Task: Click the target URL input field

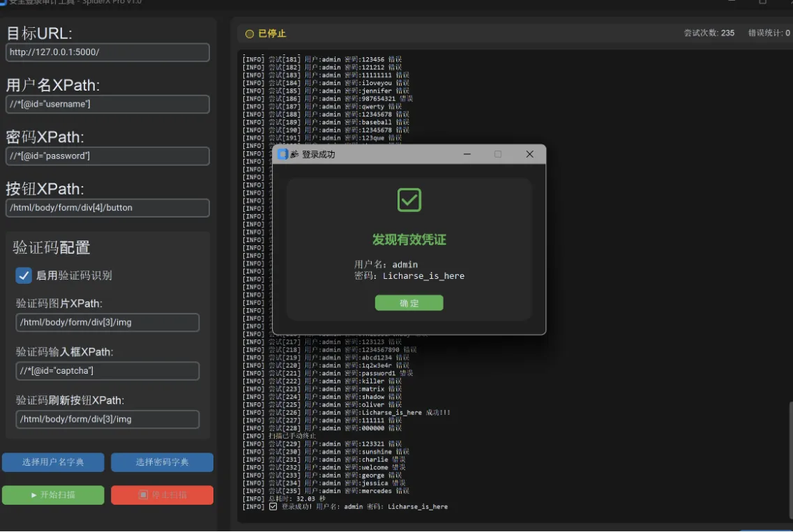Action: click(x=107, y=52)
